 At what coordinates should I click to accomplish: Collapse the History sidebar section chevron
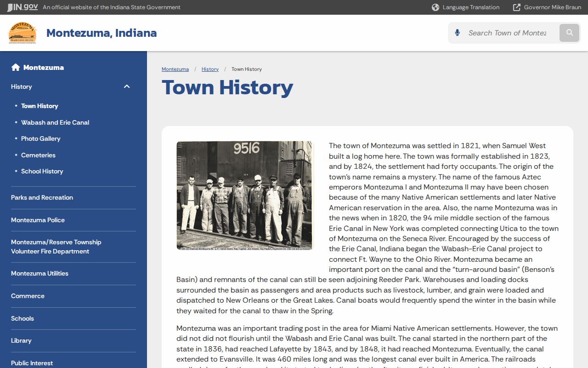(x=127, y=86)
